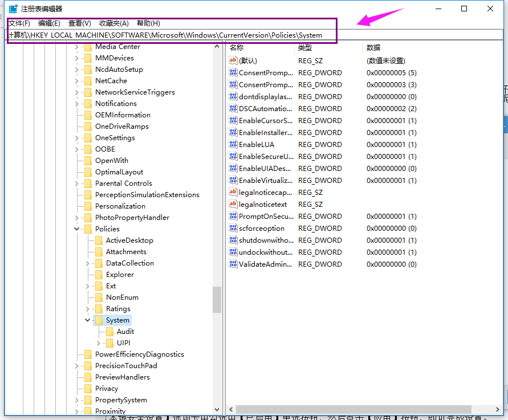Select the DWORD icon beside scforceoption
This screenshot has width=508, height=420.
(233, 228)
